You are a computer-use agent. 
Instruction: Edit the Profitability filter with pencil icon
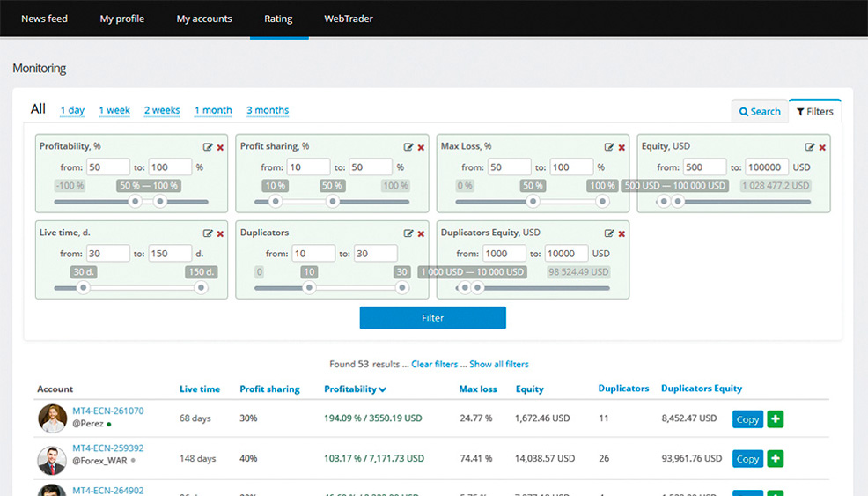(x=208, y=147)
